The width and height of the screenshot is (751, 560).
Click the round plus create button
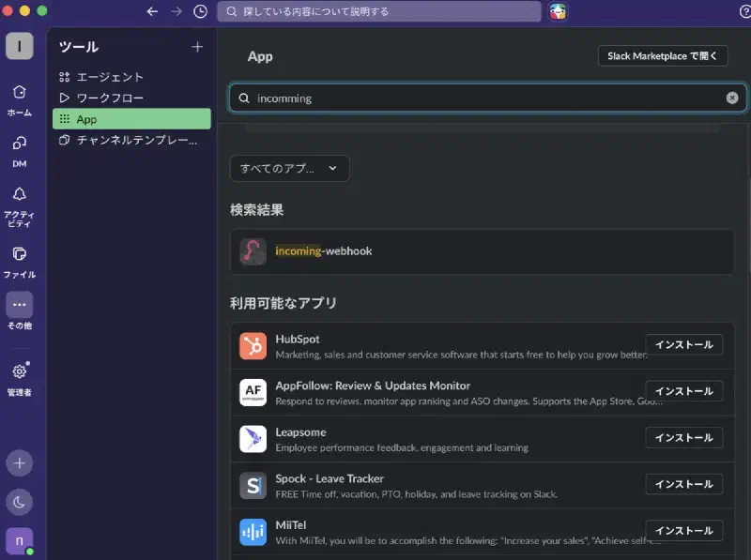19,463
